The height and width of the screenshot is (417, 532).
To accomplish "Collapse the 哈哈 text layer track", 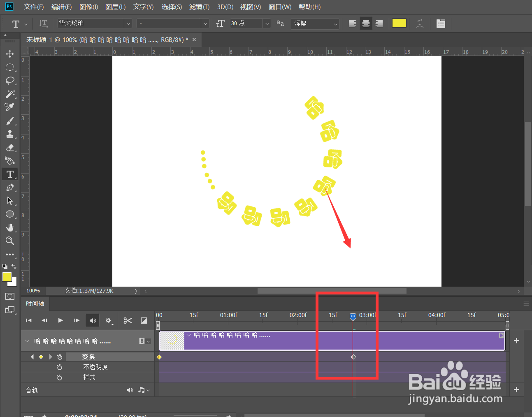I will tap(27, 341).
